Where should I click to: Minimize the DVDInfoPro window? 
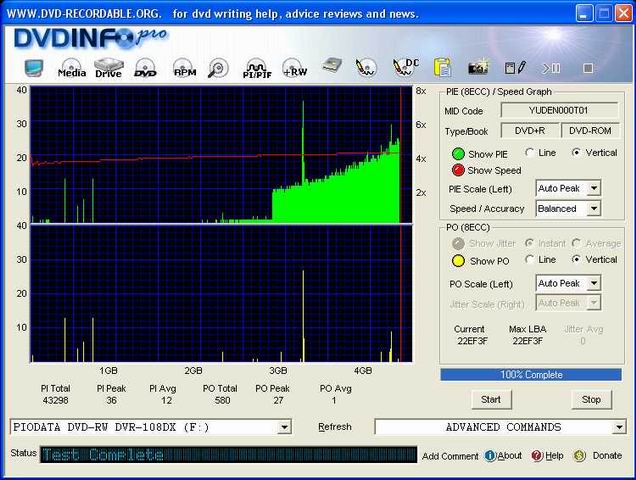click(x=584, y=13)
